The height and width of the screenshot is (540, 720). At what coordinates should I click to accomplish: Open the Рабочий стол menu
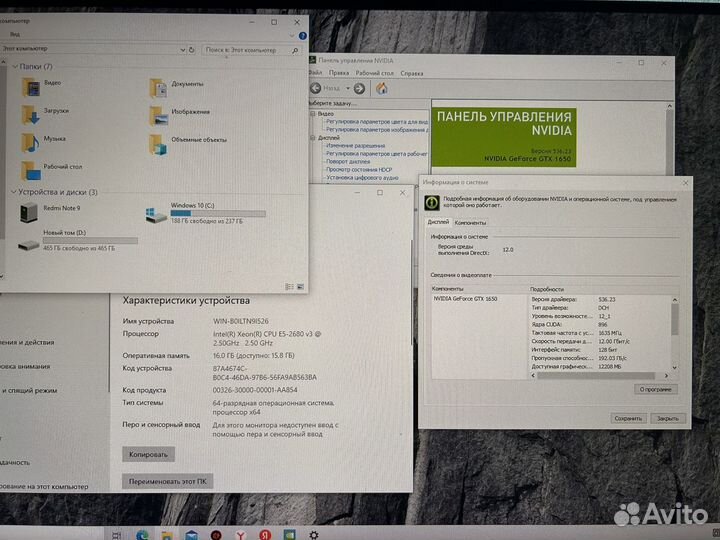(x=374, y=73)
